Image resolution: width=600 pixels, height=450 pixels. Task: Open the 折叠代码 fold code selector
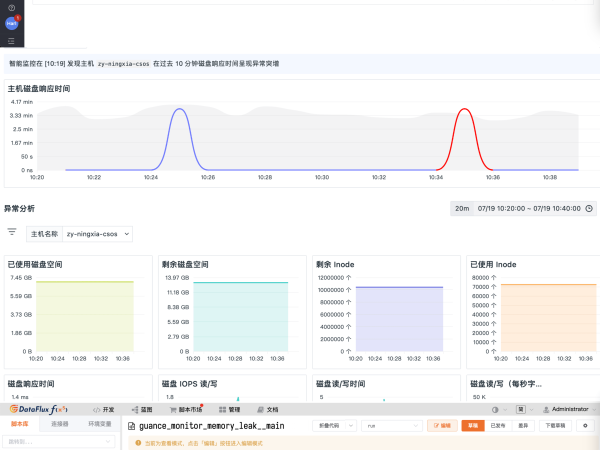pyautogui.click(x=334, y=426)
